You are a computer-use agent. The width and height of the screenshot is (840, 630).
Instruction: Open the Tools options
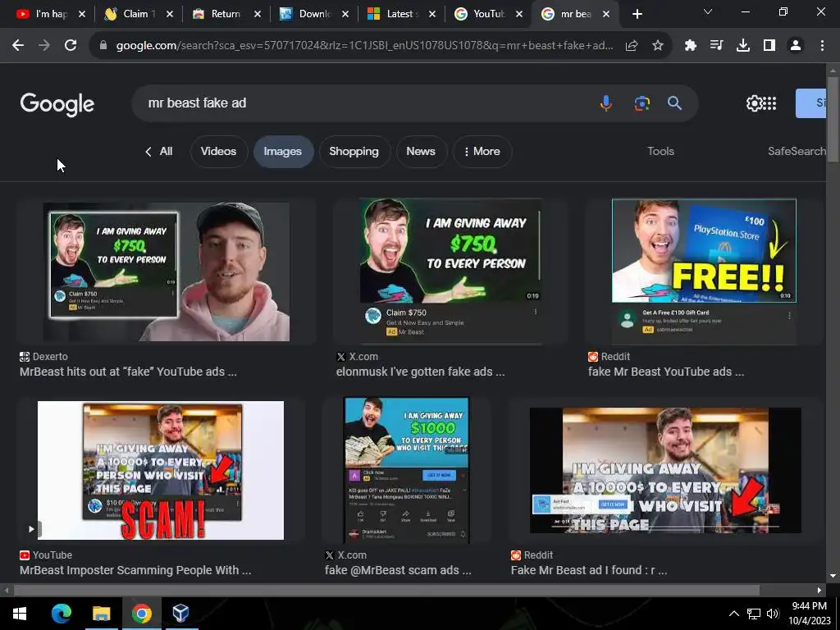pos(660,152)
